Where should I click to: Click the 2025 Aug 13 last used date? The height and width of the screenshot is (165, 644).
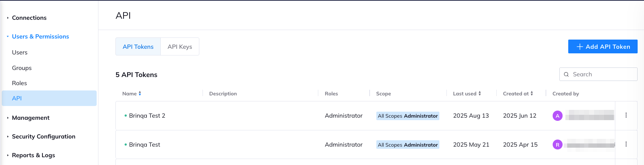[471, 116]
